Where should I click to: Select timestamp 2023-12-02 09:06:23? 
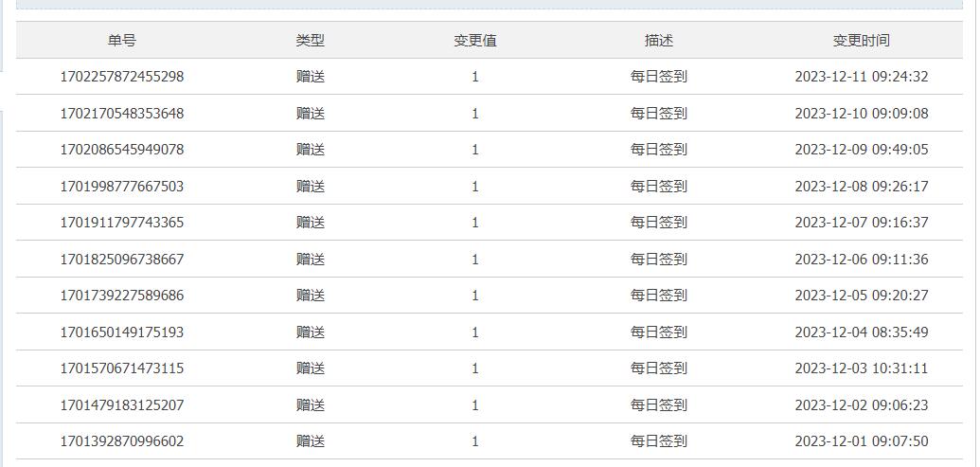(862, 405)
